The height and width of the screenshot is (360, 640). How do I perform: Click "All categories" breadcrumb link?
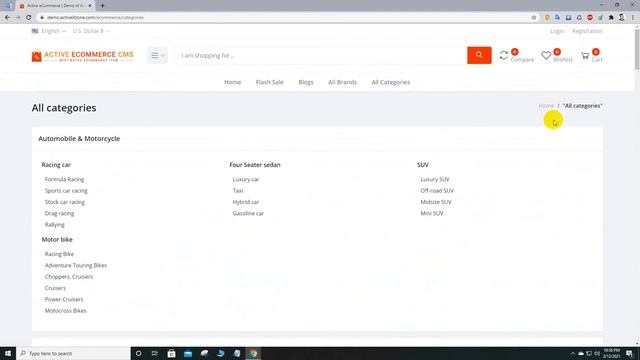pyautogui.click(x=582, y=106)
